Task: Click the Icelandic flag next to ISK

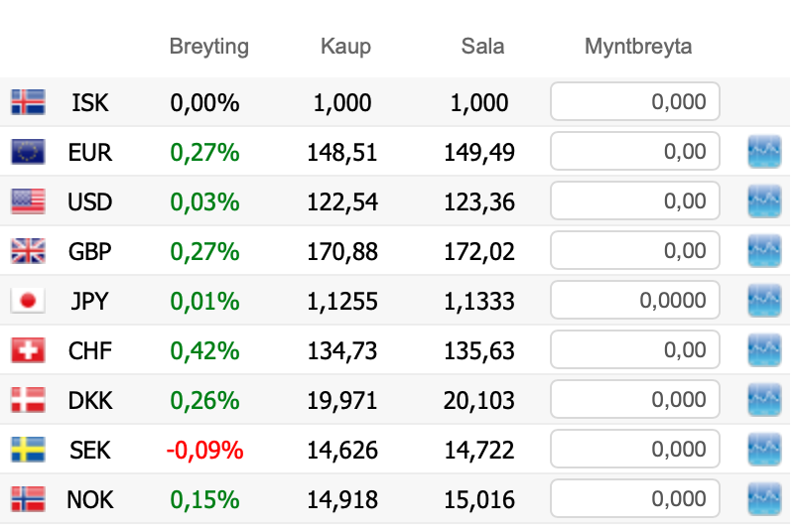Action: (28, 102)
